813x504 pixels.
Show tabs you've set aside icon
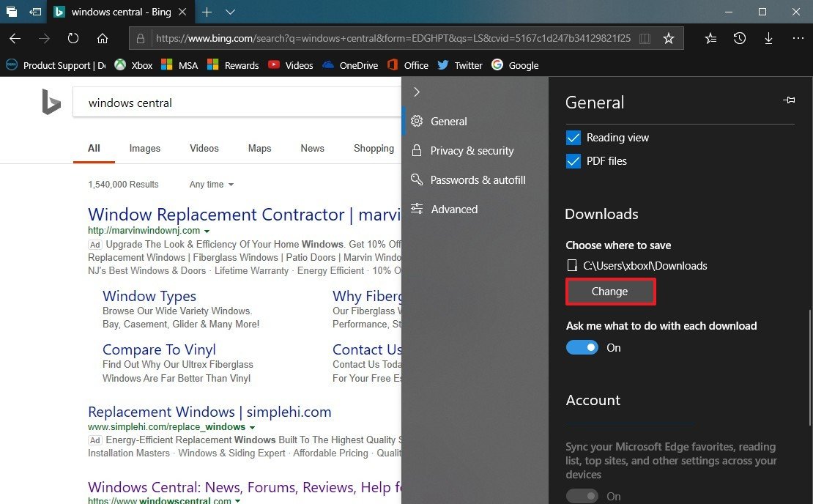click(12, 12)
